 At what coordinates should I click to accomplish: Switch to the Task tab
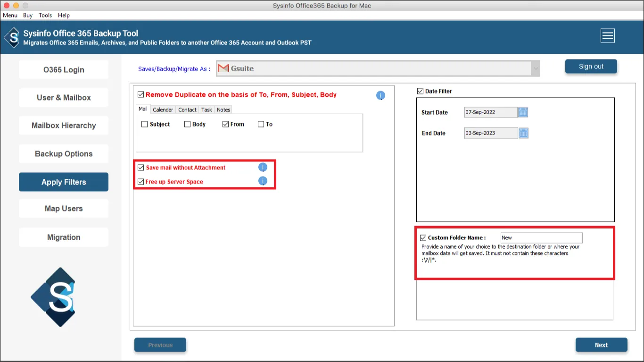(x=206, y=109)
